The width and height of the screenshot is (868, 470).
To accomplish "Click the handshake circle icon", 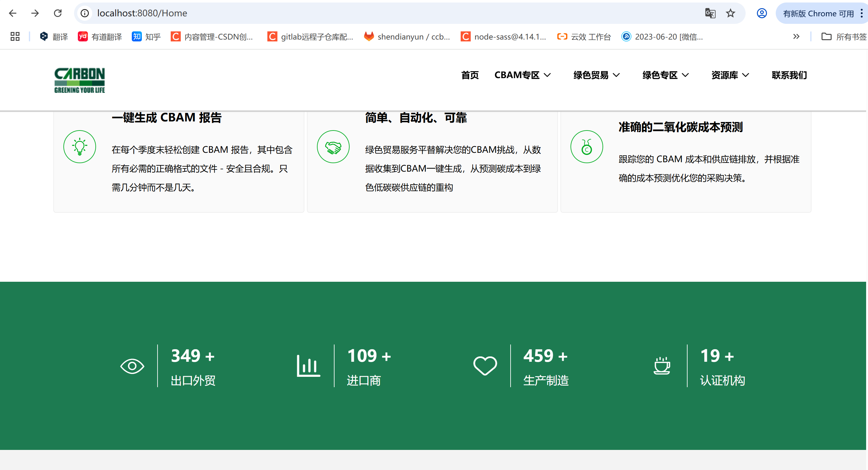I will [x=333, y=147].
